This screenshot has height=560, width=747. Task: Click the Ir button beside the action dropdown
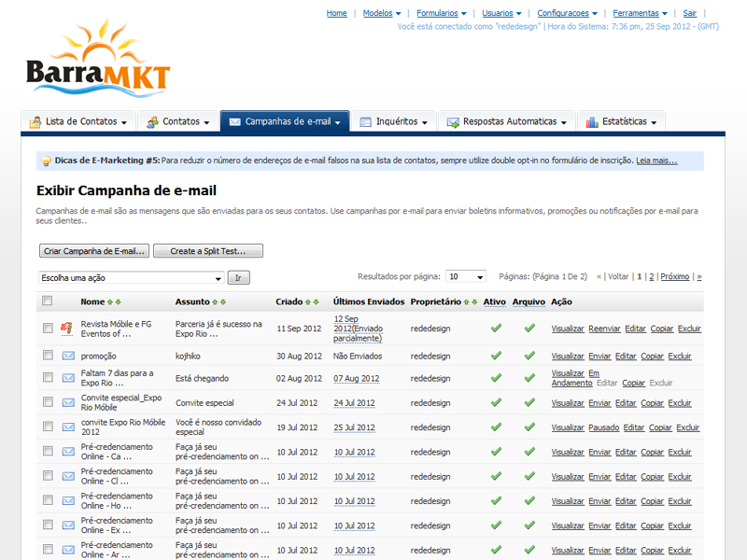[239, 277]
